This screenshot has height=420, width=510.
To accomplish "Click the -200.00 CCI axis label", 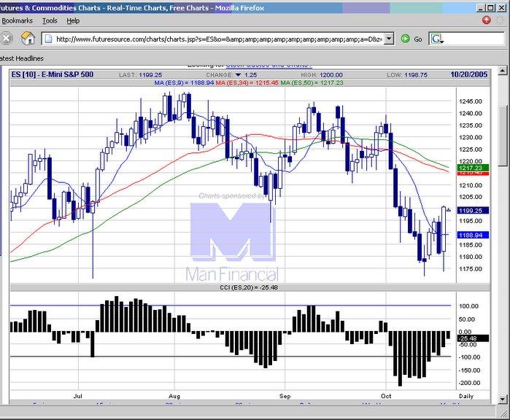I will point(469,383).
